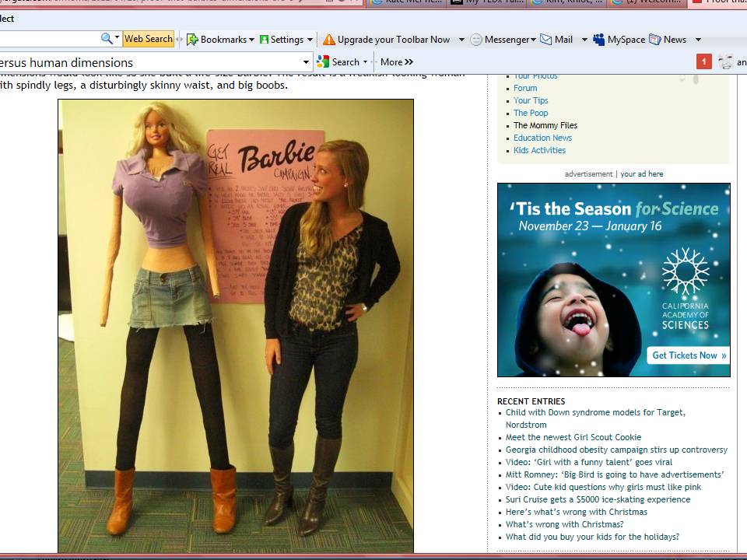Open the Your Tips link
This screenshot has width=747, height=560.
531,100
